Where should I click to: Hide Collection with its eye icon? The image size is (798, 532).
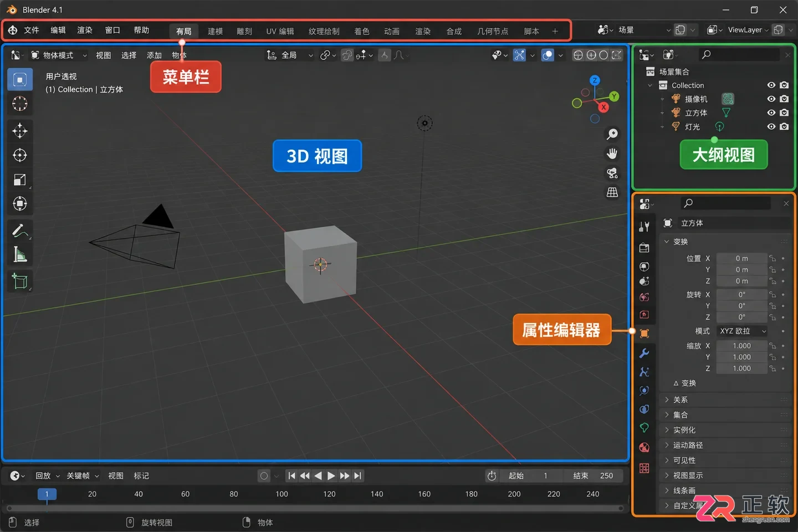[771, 85]
